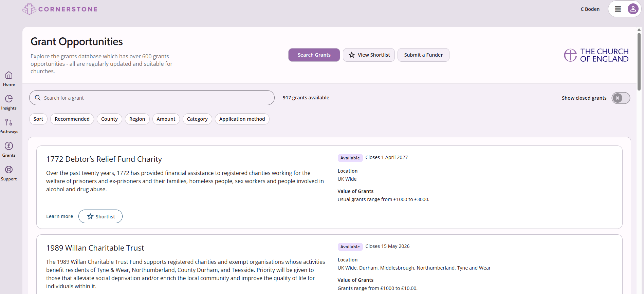Click Available badge on 1772 Debtor's card
The image size is (644, 294).
pyautogui.click(x=350, y=158)
